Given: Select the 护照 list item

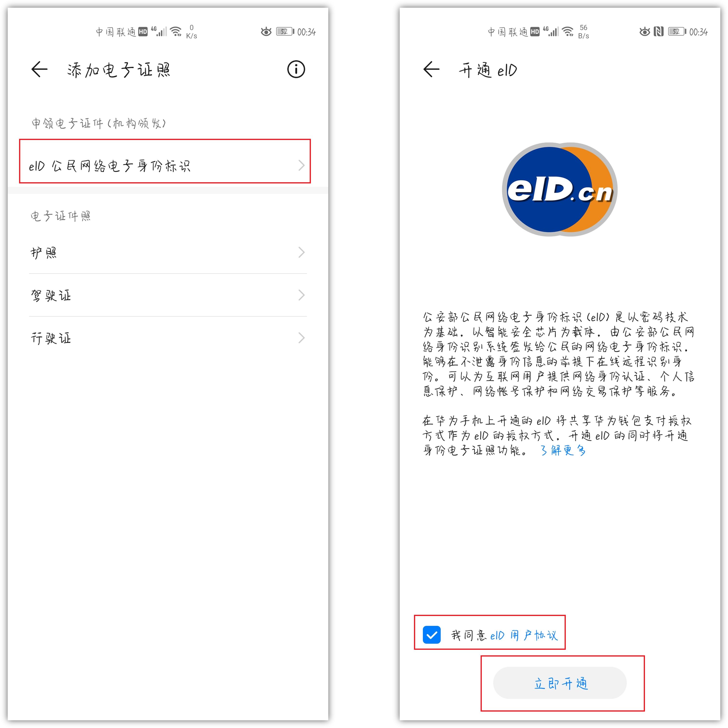Looking at the screenshot, I should 168,252.
